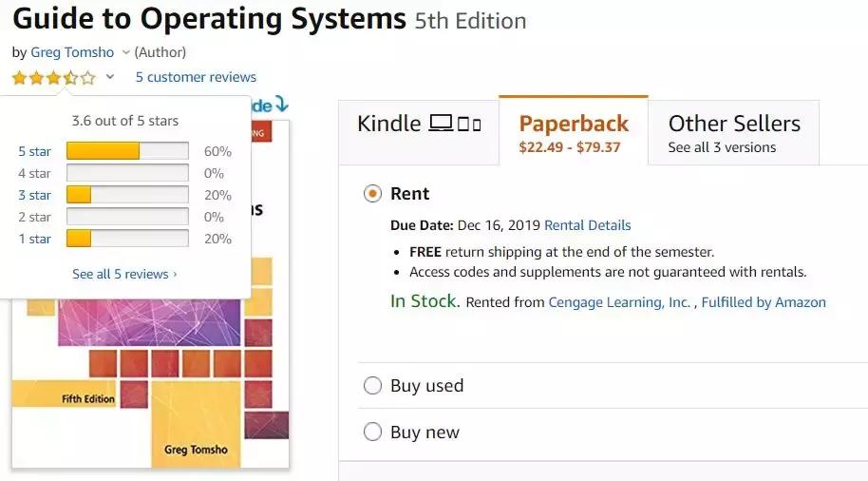Expand the Greg Tomsho author dropdown chevron
Screen dimensions: 868x481
click(x=125, y=52)
